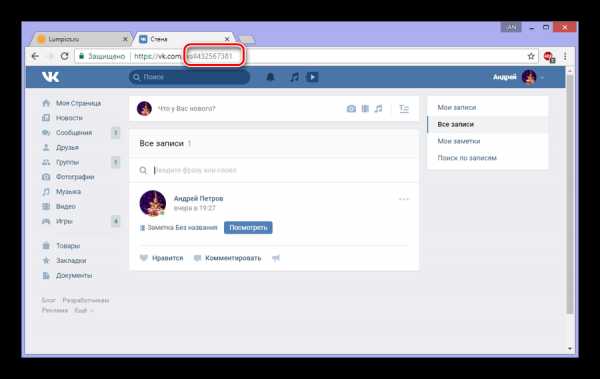Attach a photo using camera icon
The image size is (600, 379).
351,109
